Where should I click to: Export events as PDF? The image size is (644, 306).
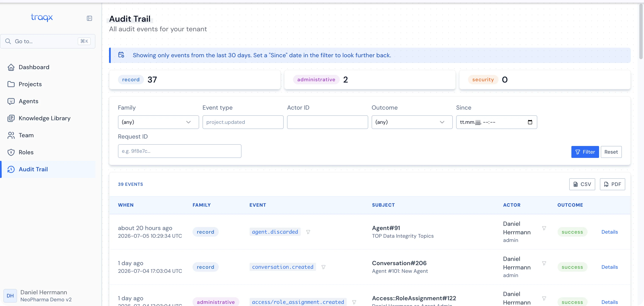click(x=612, y=184)
